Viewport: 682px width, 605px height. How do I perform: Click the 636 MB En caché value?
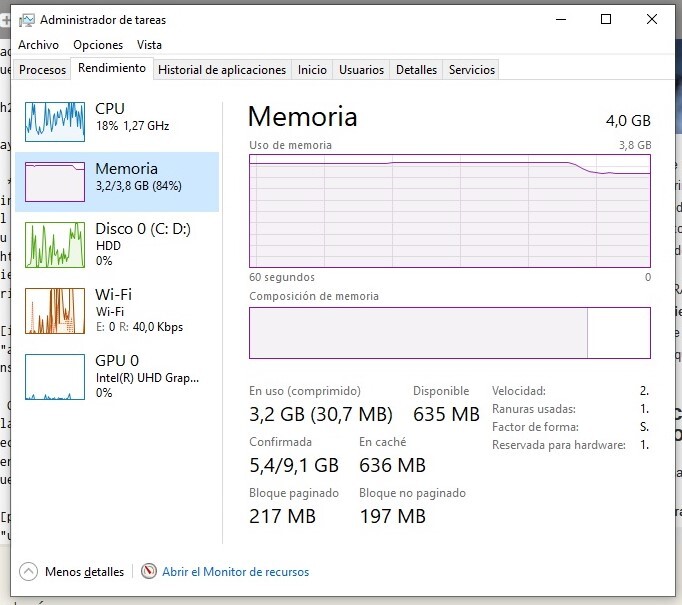point(392,465)
